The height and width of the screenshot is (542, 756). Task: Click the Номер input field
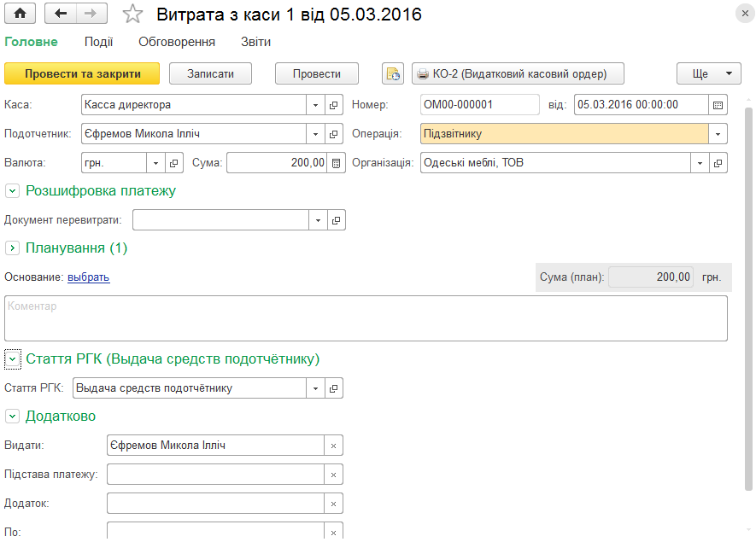pyautogui.click(x=480, y=105)
